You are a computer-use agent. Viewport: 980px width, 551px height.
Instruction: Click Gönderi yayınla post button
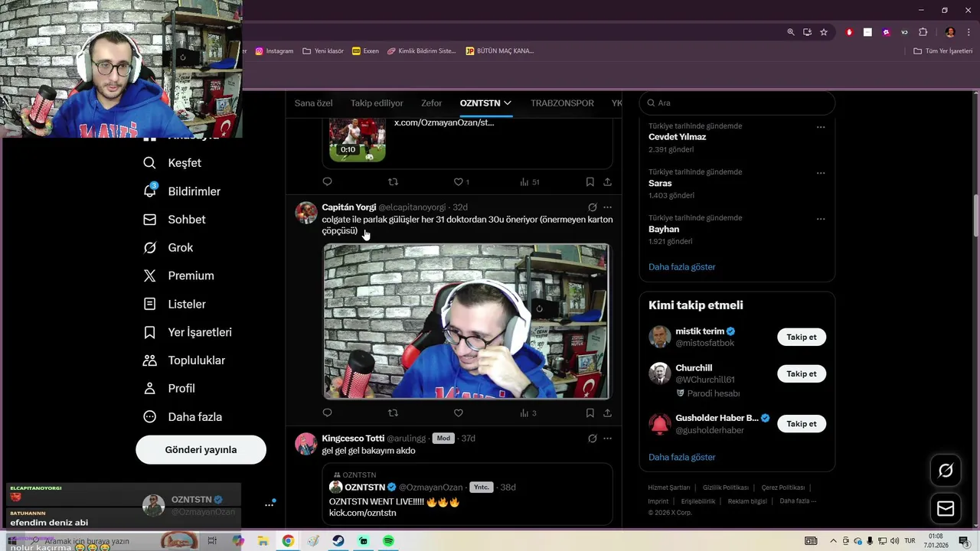coord(201,450)
